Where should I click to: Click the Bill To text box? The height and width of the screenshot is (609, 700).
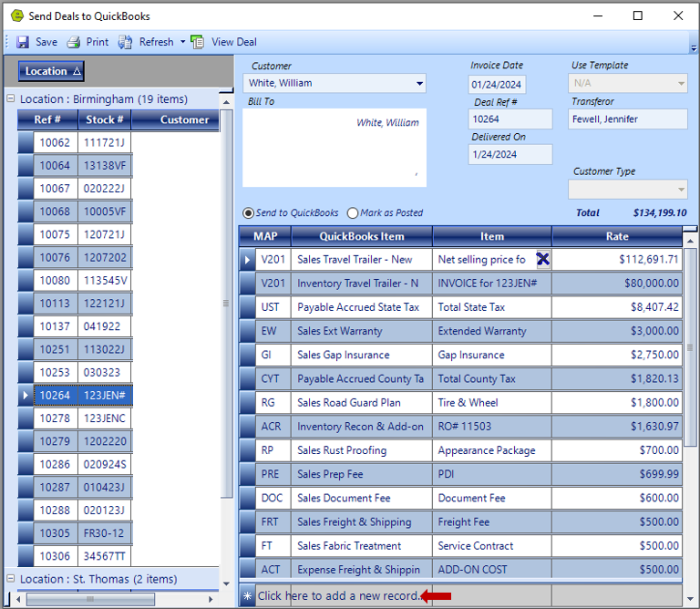[x=335, y=148]
